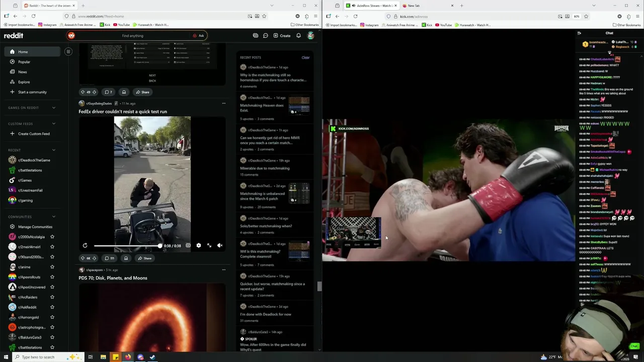Upvote the post with 49 votes
The height and width of the screenshot is (362, 644).
pos(83,92)
